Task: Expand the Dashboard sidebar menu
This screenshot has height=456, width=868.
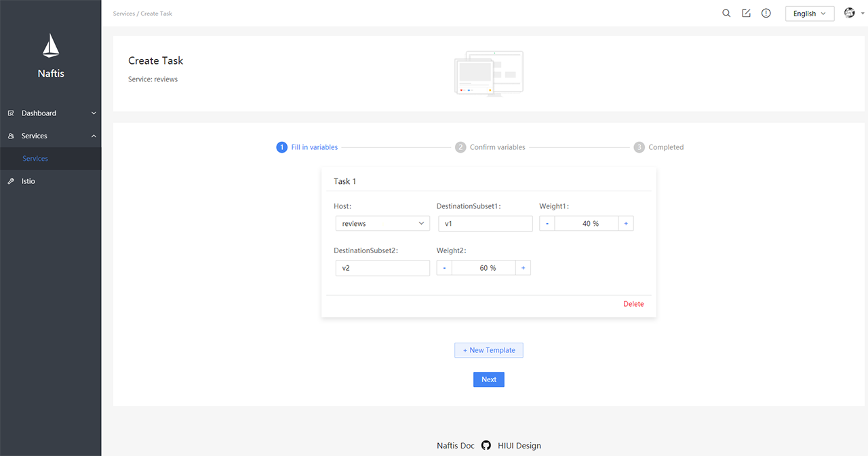Action: (x=51, y=113)
